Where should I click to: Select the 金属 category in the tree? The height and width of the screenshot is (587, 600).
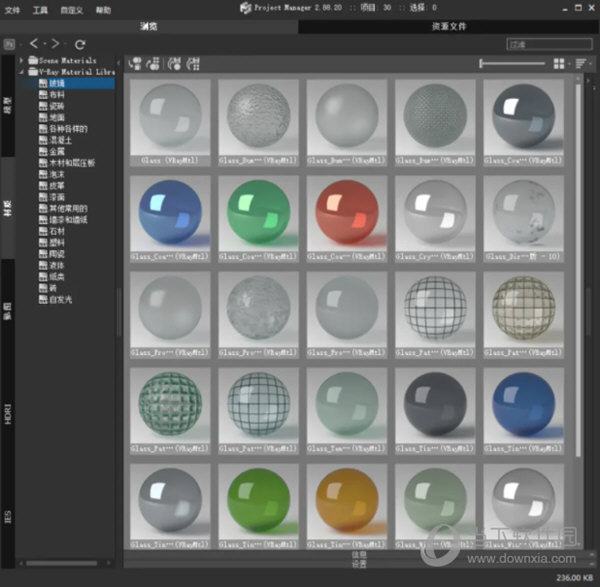57,152
